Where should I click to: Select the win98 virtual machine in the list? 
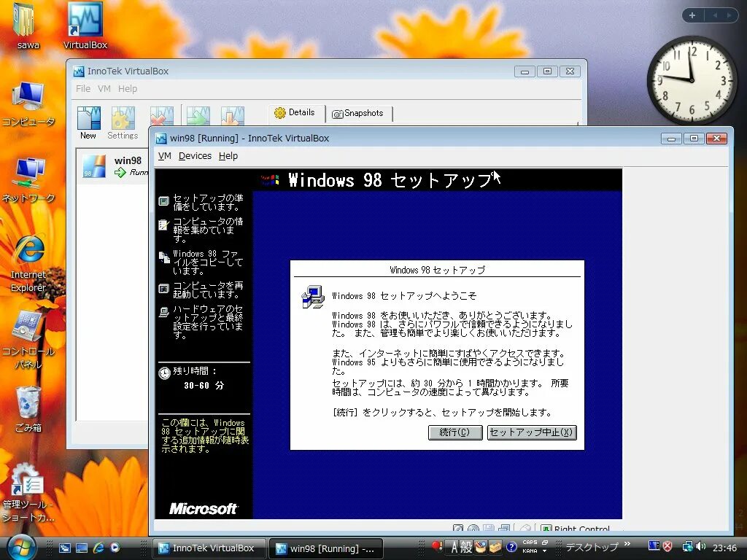pos(113,166)
